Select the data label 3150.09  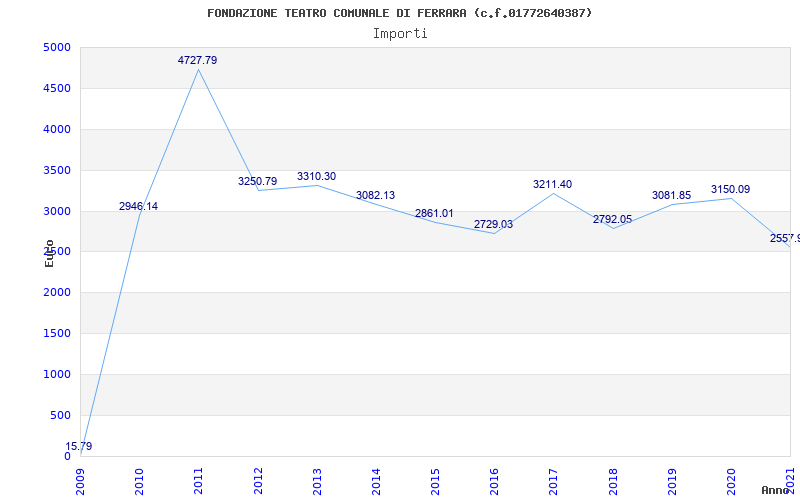coord(731,190)
